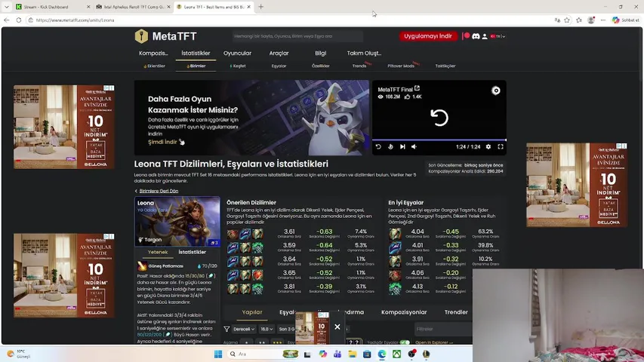The height and width of the screenshot is (362, 644).
Task: Click the MetaTFT logo icon
Action: point(141,36)
